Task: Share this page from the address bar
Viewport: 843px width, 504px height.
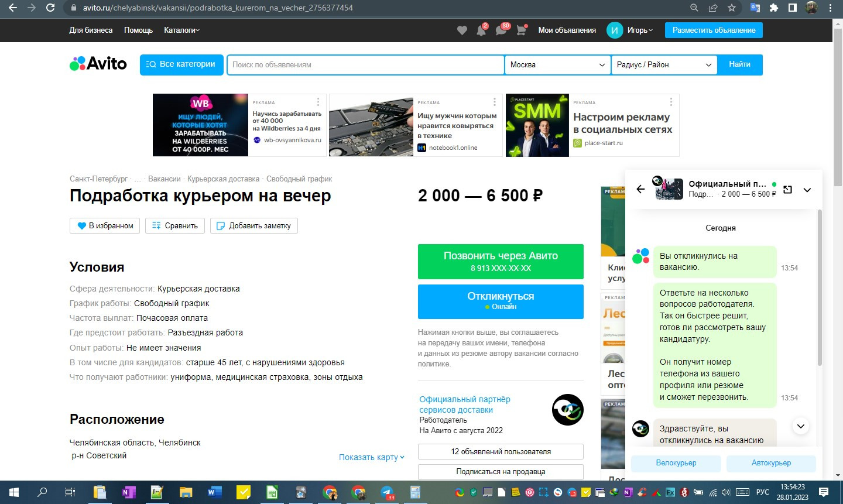Action: pyautogui.click(x=713, y=8)
